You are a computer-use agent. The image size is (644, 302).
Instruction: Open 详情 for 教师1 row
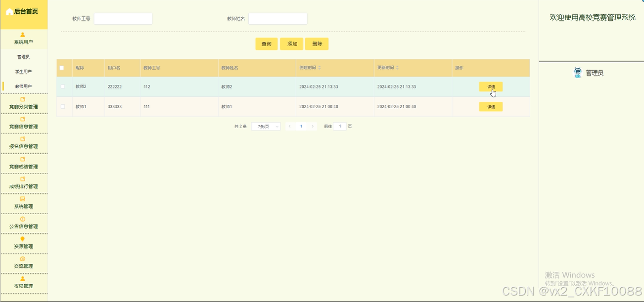[x=491, y=107]
